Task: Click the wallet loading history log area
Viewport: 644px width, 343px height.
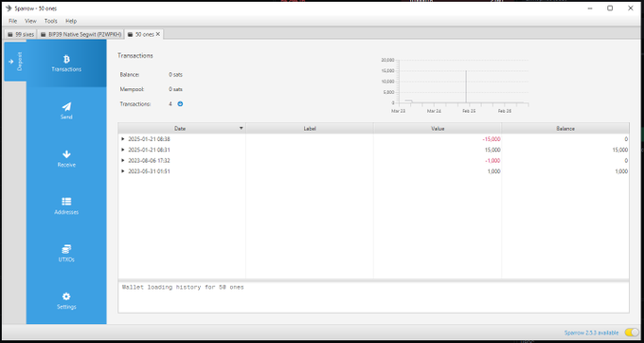Action: click(x=373, y=297)
